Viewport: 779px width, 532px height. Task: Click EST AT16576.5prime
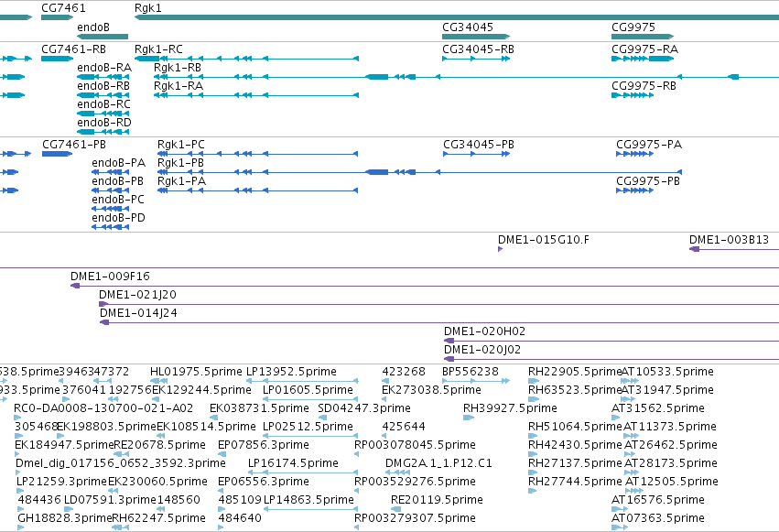coord(658,501)
